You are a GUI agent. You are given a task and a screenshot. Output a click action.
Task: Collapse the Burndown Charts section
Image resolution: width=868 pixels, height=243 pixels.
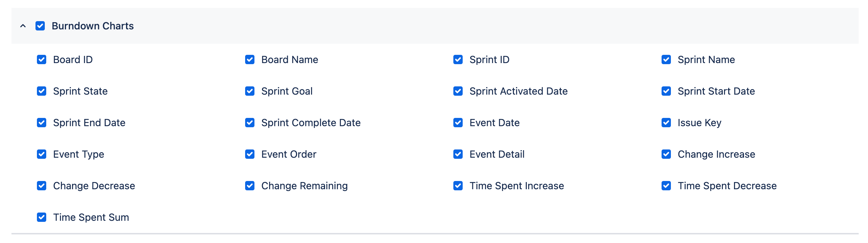23,26
